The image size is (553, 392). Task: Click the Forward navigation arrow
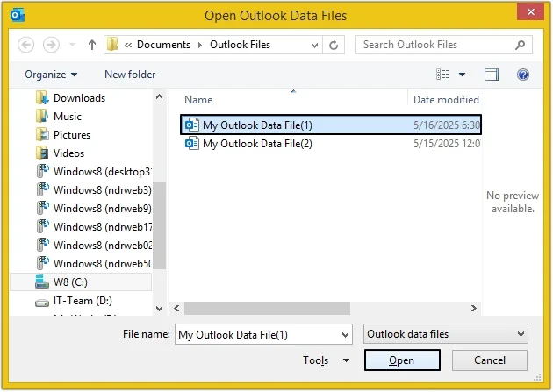(x=51, y=45)
